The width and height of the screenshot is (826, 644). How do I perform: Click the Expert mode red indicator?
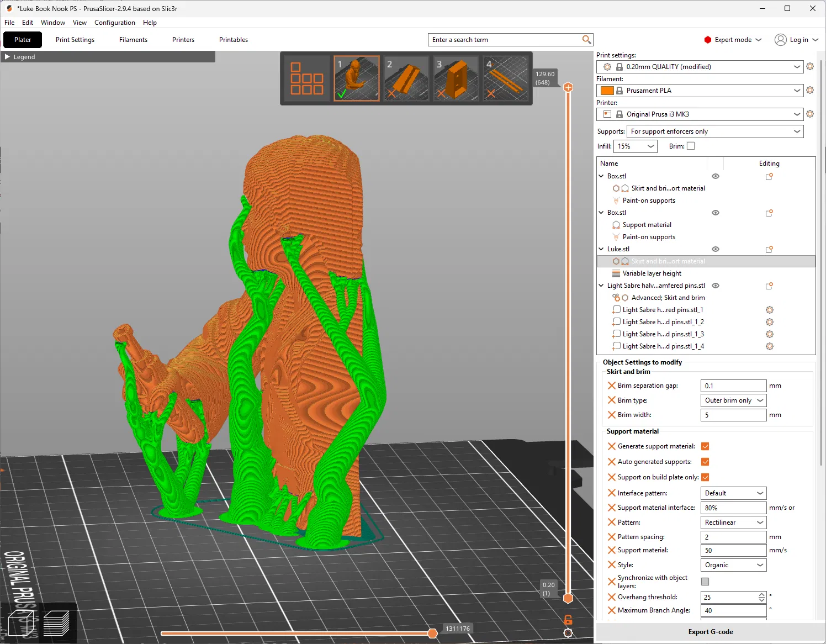click(707, 40)
